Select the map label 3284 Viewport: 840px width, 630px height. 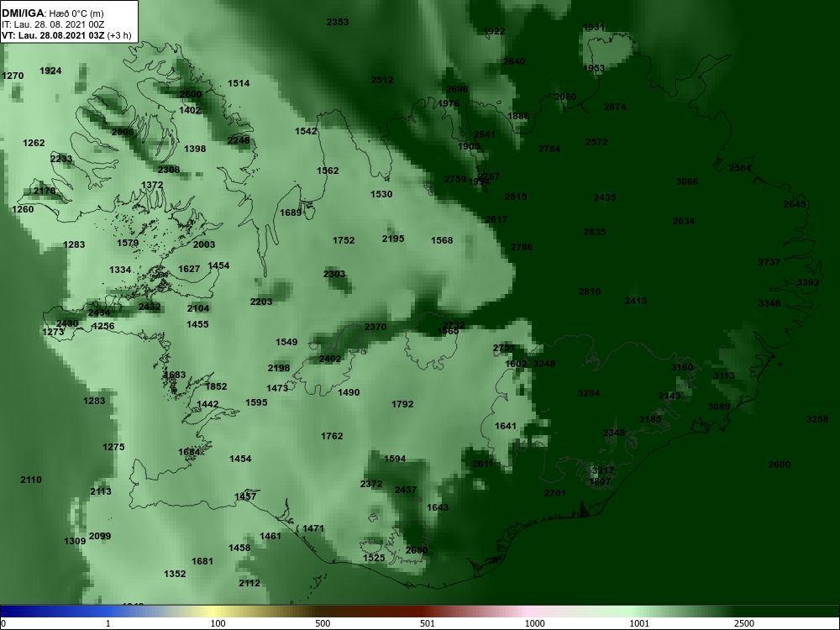pyautogui.click(x=589, y=393)
